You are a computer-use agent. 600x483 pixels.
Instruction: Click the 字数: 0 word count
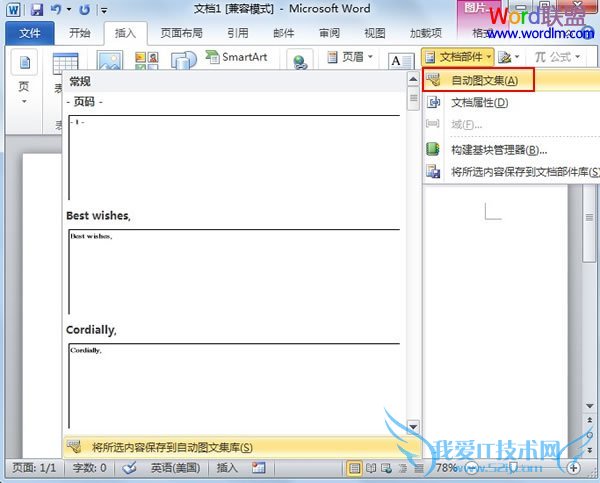89,468
